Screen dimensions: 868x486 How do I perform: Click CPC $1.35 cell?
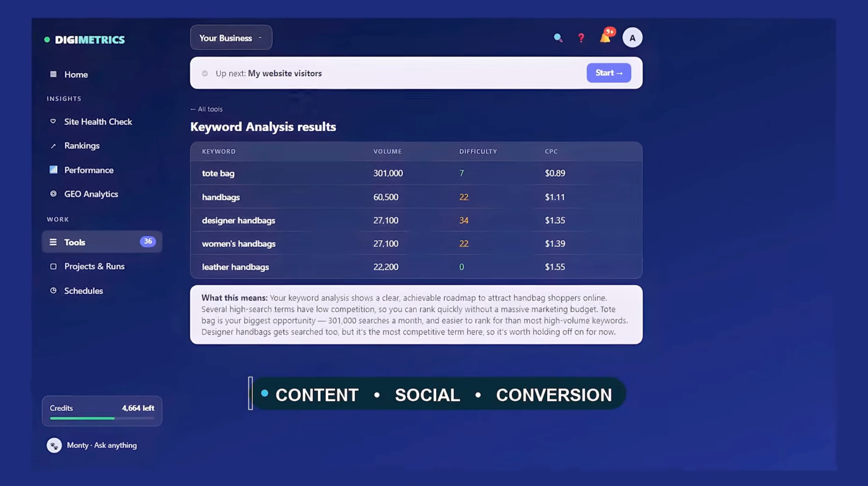pos(555,220)
